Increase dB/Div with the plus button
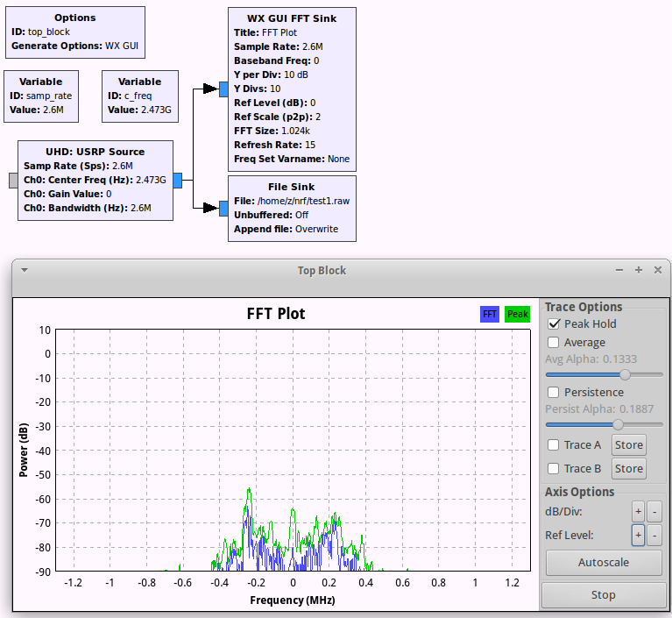672x618 pixels. pyautogui.click(x=638, y=512)
